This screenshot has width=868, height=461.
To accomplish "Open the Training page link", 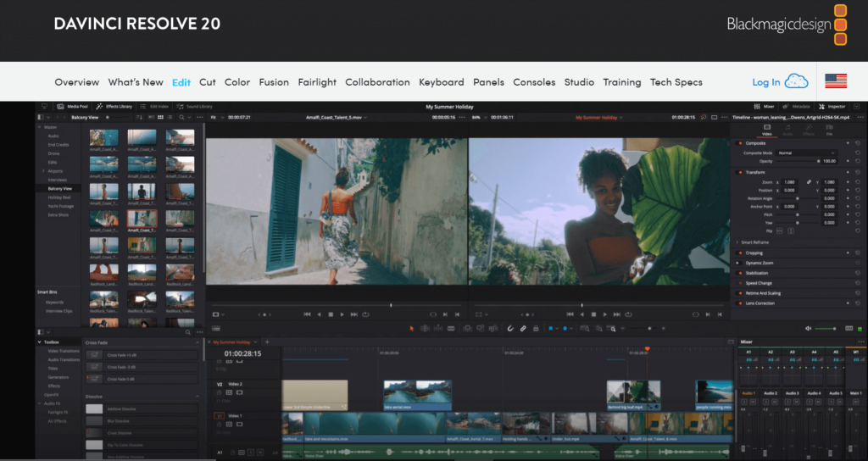I will coord(622,82).
